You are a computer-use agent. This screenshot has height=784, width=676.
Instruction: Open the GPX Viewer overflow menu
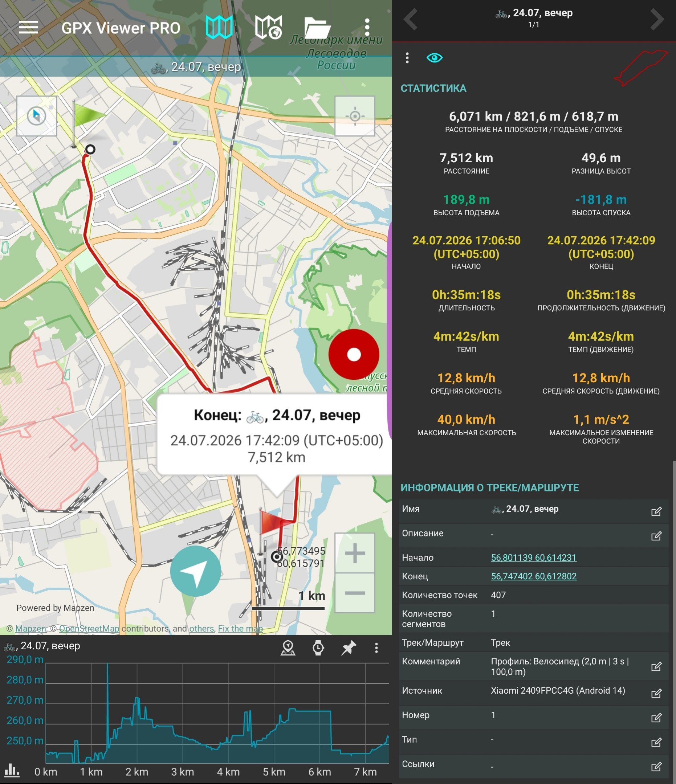(x=367, y=27)
